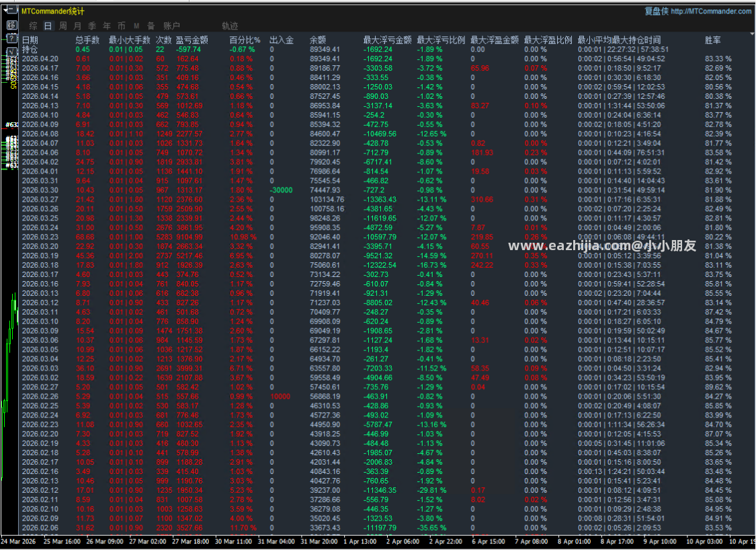
Task: Select the 2026.02.06 date row
Action: [40, 528]
